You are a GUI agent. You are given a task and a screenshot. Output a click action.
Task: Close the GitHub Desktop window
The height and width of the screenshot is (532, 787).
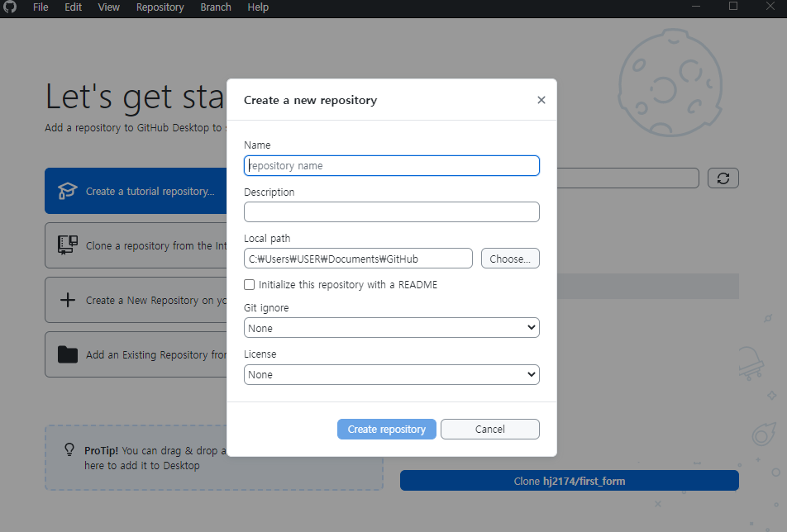(770, 7)
